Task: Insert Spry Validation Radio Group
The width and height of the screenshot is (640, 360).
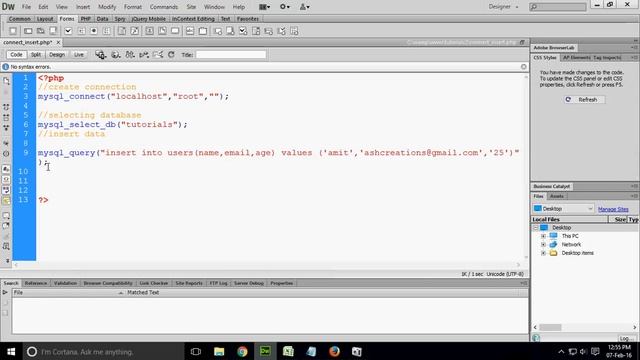Action: coord(294,31)
